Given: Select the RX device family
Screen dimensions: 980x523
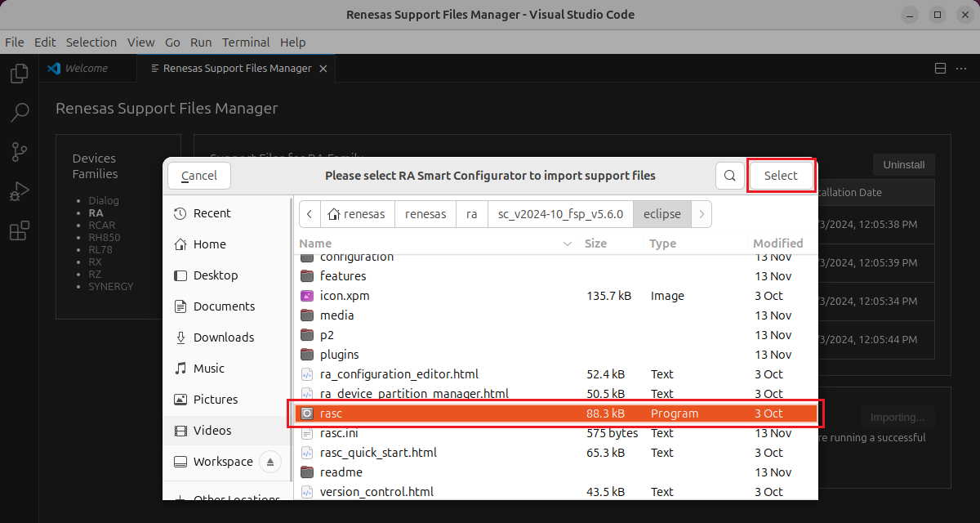Looking at the screenshot, I should tap(95, 261).
